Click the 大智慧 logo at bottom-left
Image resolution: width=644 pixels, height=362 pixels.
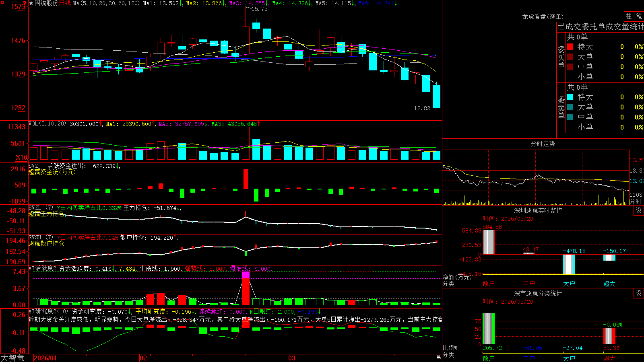pyautogui.click(x=12, y=358)
